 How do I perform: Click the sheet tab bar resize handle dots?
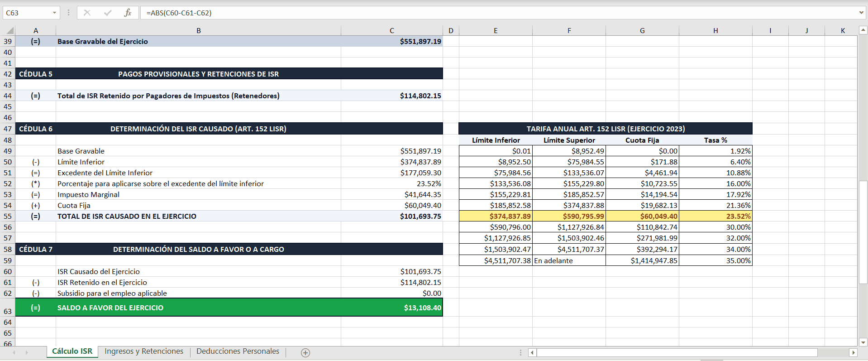click(x=520, y=352)
